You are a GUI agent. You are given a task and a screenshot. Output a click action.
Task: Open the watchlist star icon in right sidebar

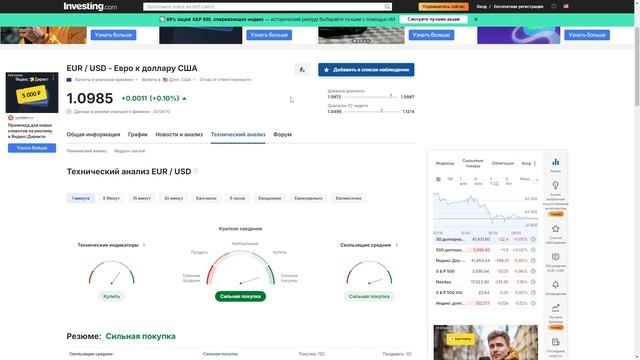(x=556, y=229)
